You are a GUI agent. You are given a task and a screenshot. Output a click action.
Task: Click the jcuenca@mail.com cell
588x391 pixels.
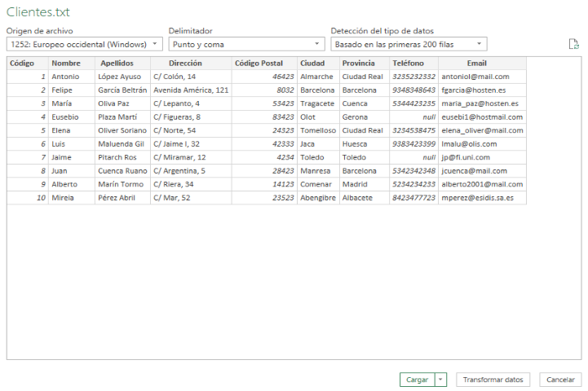click(482, 171)
